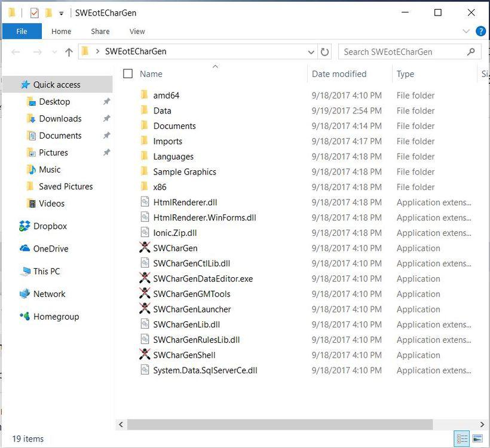Click the SWCharGenShell application icon
This screenshot has height=448, width=490.
point(144,355)
